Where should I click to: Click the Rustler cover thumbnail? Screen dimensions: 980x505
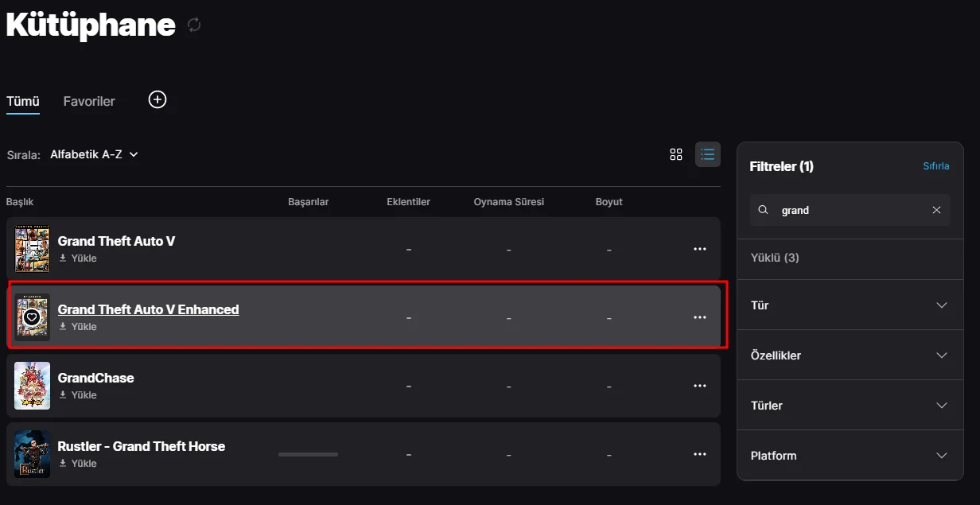coord(32,454)
